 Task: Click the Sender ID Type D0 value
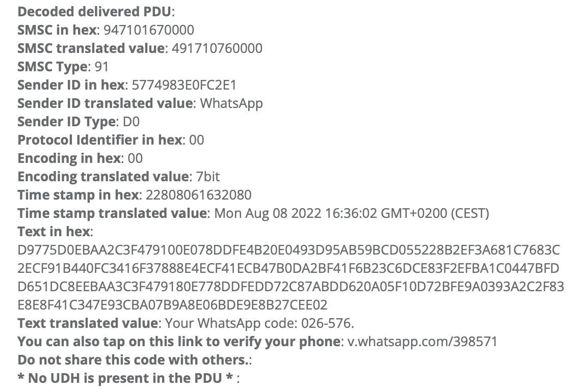tap(131, 122)
